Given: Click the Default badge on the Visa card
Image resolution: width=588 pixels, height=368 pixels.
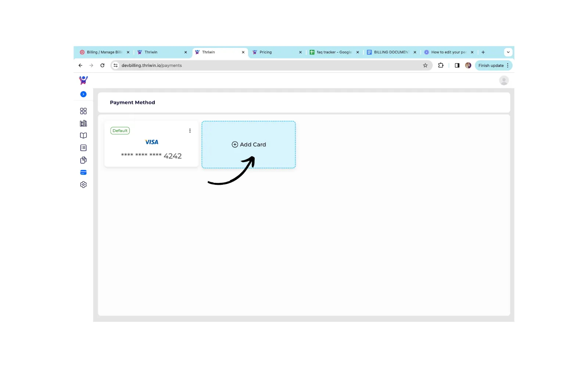Looking at the screenshot, I should coord(120,131).
